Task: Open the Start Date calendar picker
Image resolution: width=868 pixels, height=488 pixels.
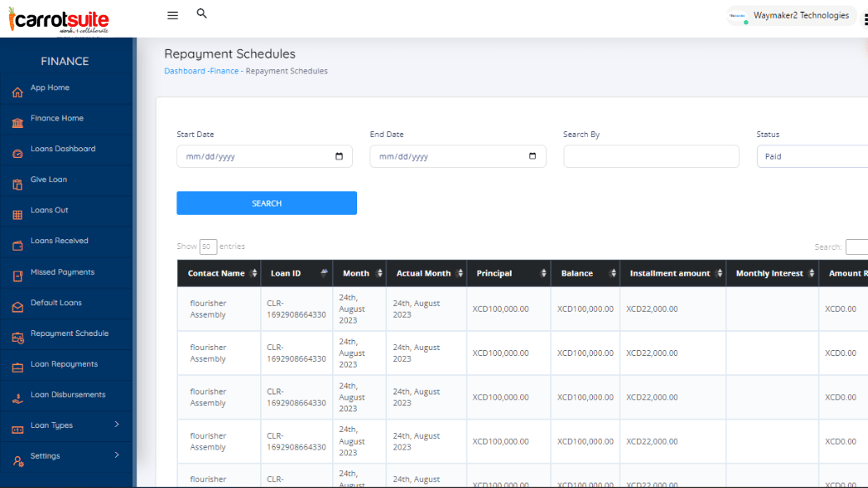Action: pos(339,156)
